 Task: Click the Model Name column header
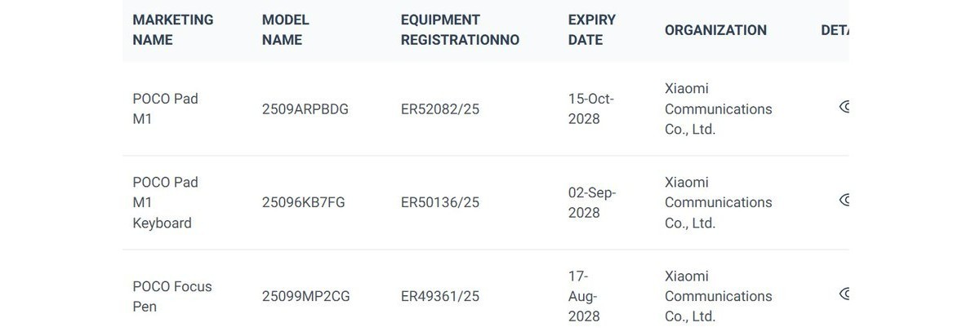coord(285,30)
